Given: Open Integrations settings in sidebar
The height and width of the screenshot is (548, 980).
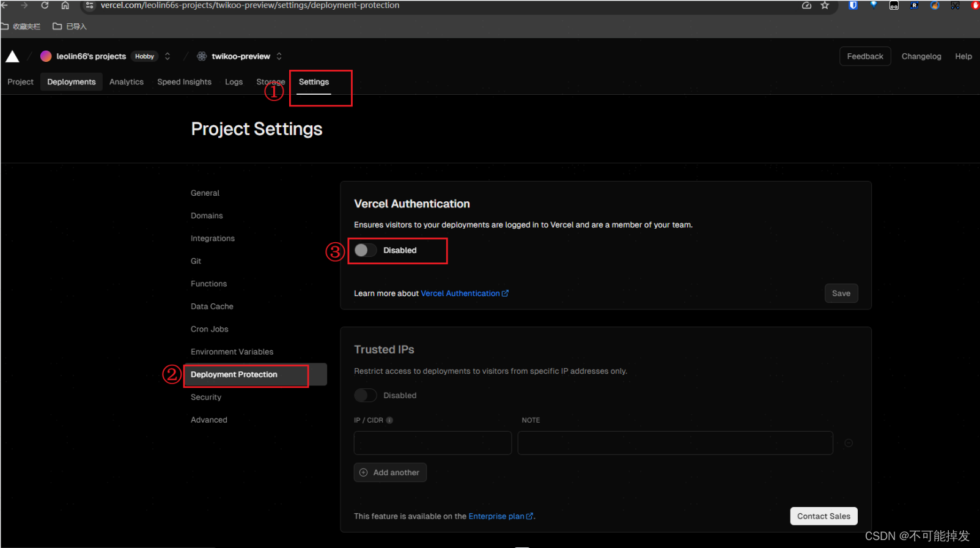Looking at the screenshot, I should click(x=213, y=239).
